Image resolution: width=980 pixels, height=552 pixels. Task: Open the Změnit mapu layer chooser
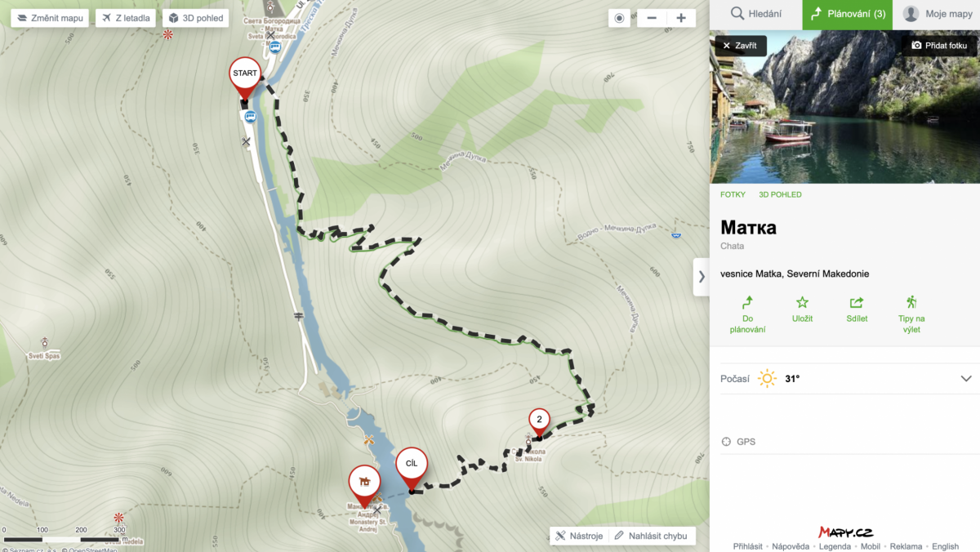[x=50, y=18]
